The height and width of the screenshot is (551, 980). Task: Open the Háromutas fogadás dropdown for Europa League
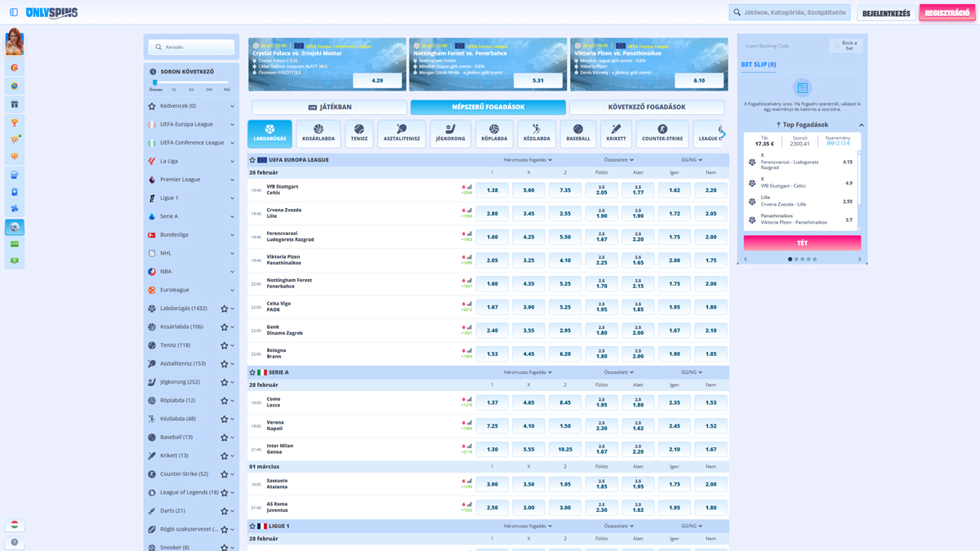(x=528, y=160)
